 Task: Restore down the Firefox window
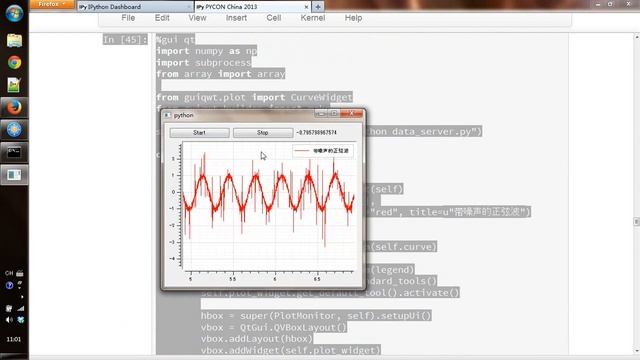[611, 4]
